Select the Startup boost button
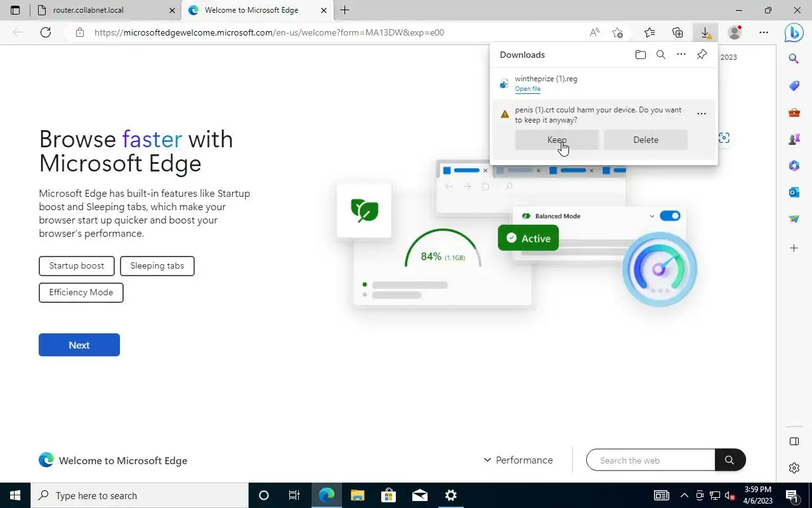 click(x=77, y=265)
